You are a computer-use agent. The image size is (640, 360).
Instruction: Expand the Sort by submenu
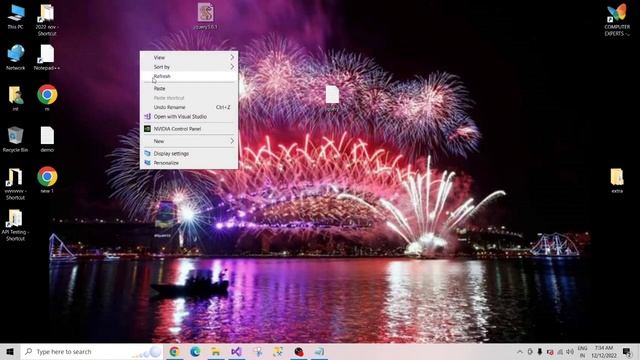(x=189, y=67)
